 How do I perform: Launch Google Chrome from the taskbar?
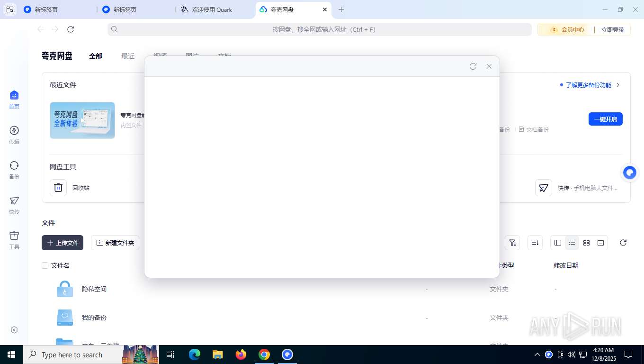click(264, 355)
